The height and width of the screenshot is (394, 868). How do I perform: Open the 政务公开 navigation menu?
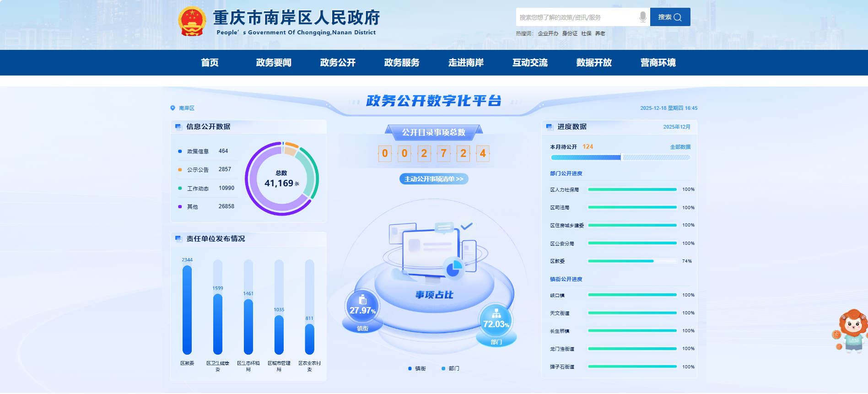coord(338,63)
